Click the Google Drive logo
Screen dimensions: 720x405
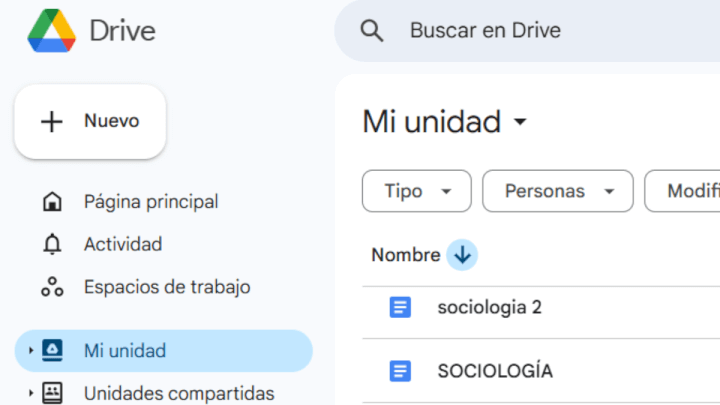click(51, 30)
